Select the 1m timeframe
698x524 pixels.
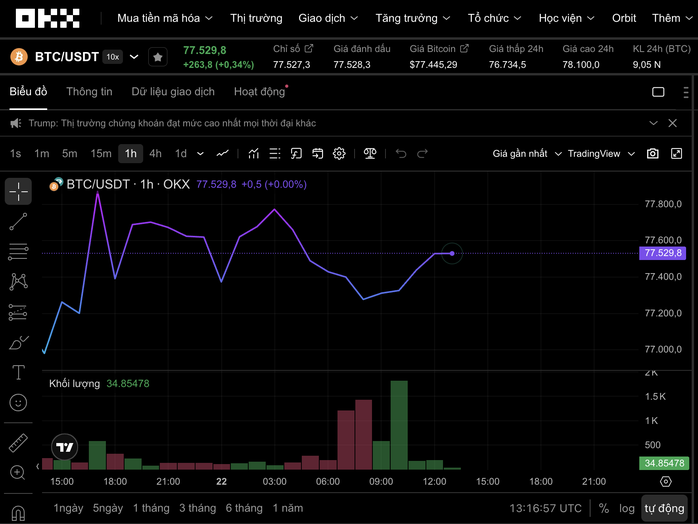pyautogui.click(x=42, y=154)
